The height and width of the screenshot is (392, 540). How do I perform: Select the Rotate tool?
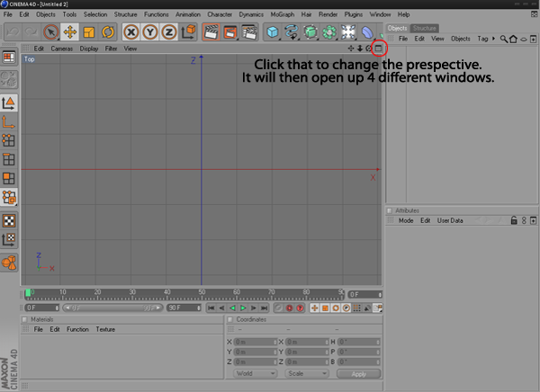click(108, 32)
